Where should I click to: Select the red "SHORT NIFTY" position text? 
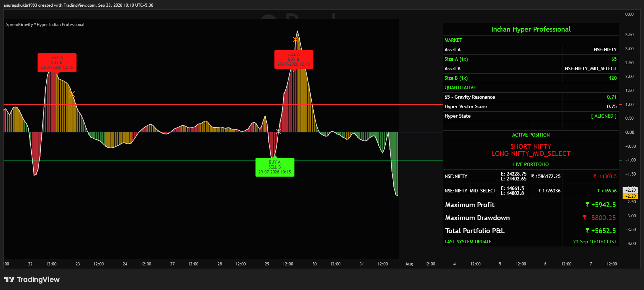(x=531, y=146)
